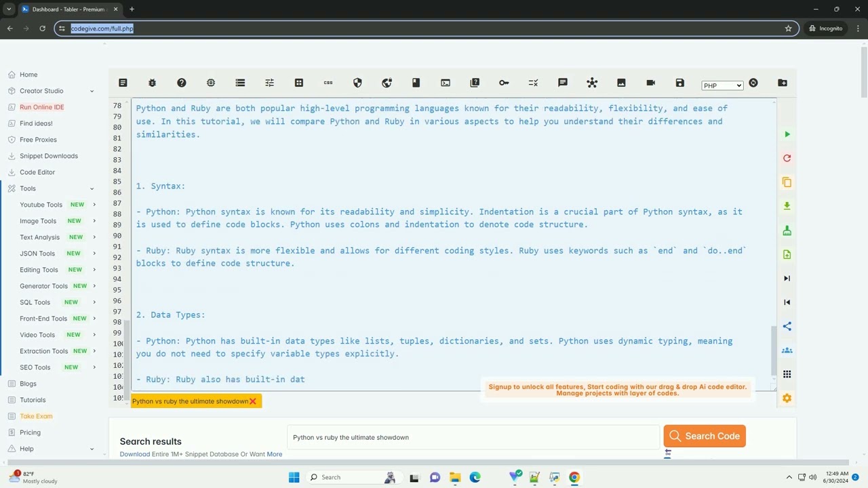Screen dimensions: 868x488
Task: Click the blue share icon
Action: (x=787, y=326)
